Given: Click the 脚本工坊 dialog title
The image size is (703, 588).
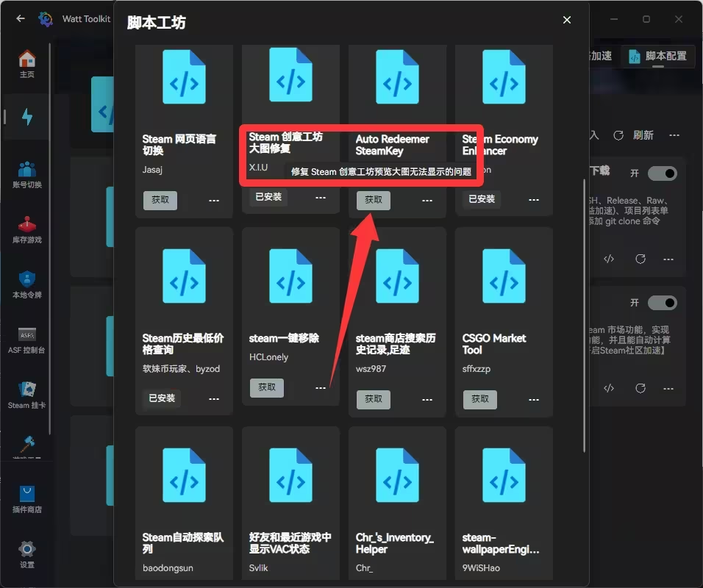Looking at the screenshot, I should tap(157, 22).
